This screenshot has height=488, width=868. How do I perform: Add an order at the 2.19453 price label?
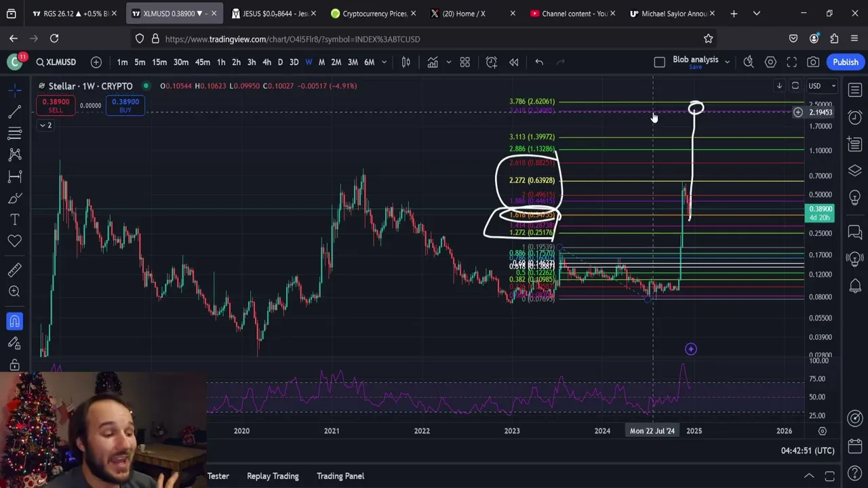[798, 113]
